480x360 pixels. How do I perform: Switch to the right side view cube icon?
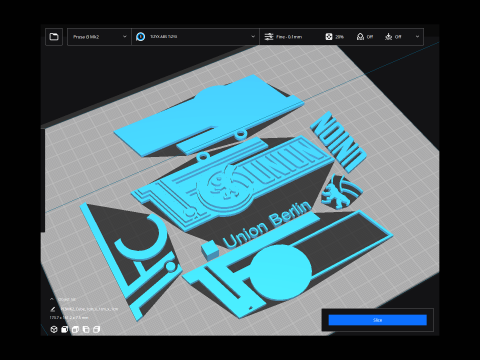pyautogui.click(x=97, y=329)
